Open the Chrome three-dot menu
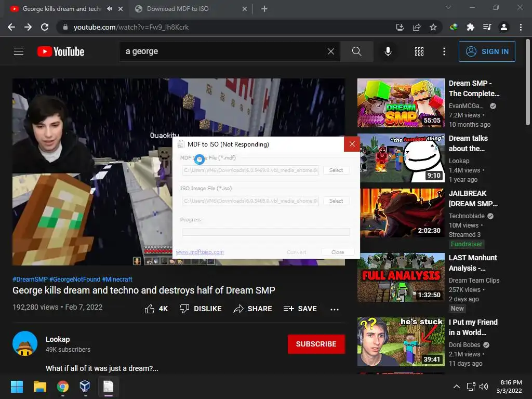The height and width of the screenshot is (399, 532). (x=521, y=27)
